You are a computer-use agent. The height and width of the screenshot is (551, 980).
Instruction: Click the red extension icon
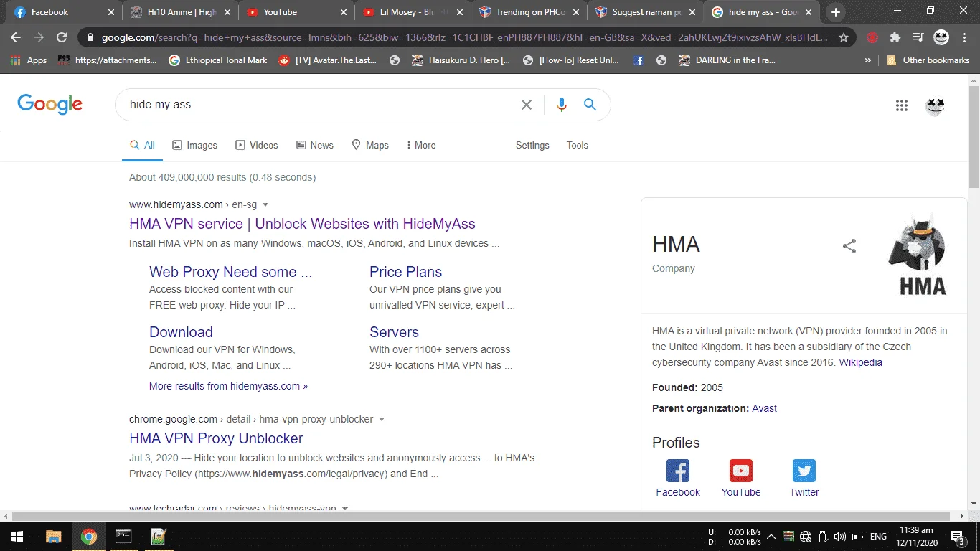click(x=872, y=37)
